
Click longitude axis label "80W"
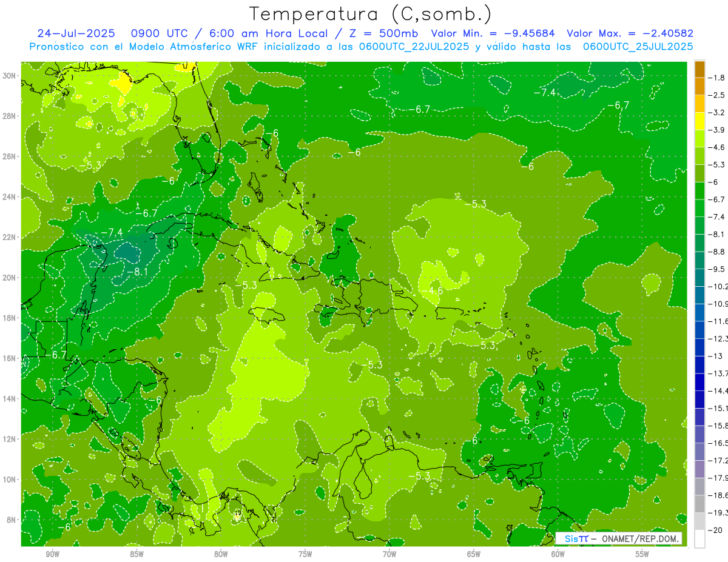click(221, 554)
